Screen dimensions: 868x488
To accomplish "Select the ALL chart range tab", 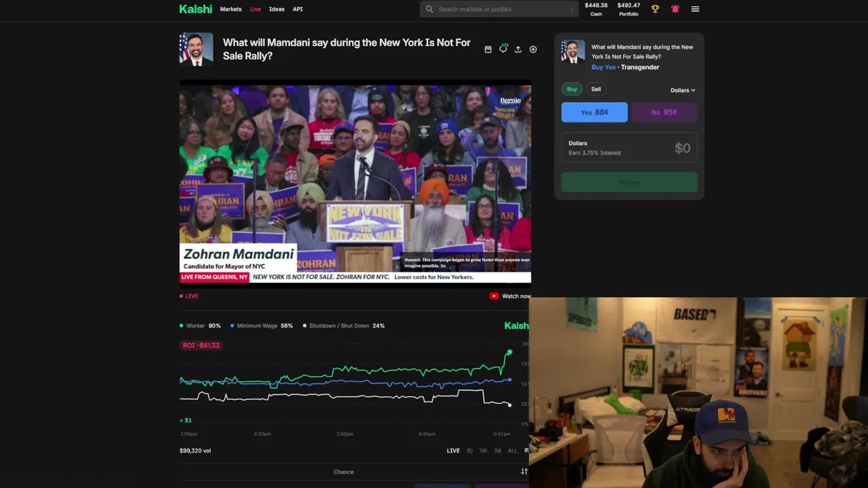I will tap(513, 451).
